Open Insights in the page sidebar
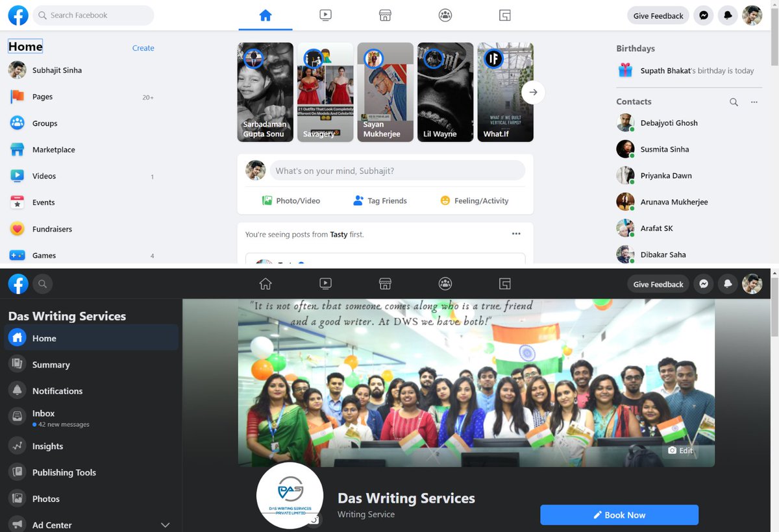Screen dimensions: 779x532 click(92, 446)
